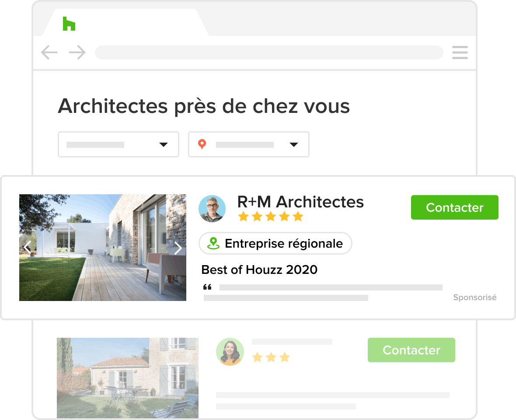Open the R+M Architectes profile title
Screen dimensions: 516x420
click(300, 202)
